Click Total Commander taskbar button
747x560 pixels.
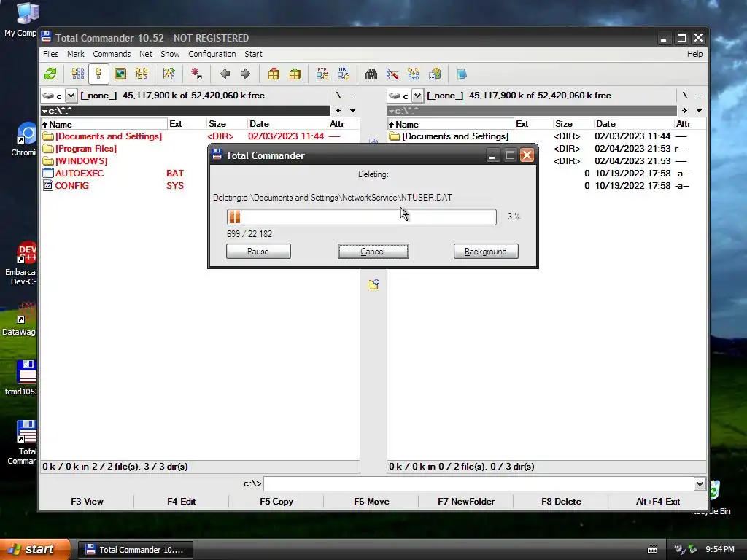tap(135, 550)
